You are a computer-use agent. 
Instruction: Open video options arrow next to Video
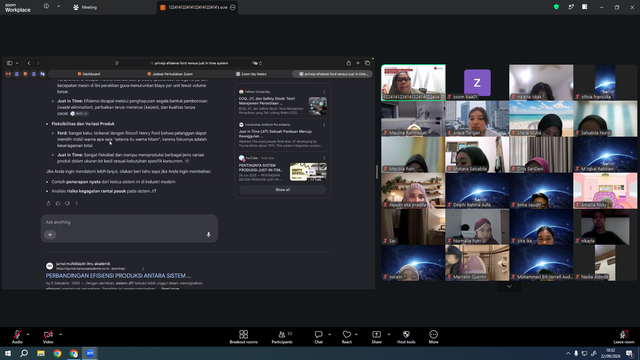[x=60, y=334]
